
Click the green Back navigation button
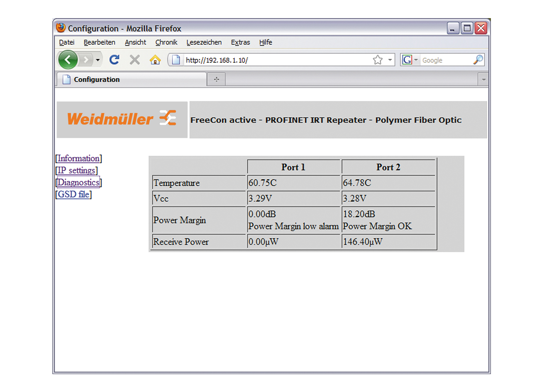click(68, 60)
